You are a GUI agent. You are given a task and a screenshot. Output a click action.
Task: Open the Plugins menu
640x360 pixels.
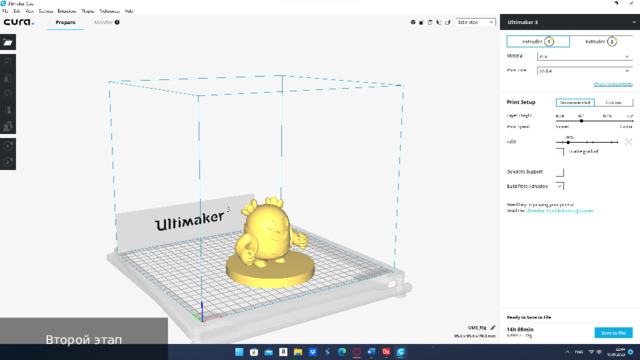click(x=88, y=11)
